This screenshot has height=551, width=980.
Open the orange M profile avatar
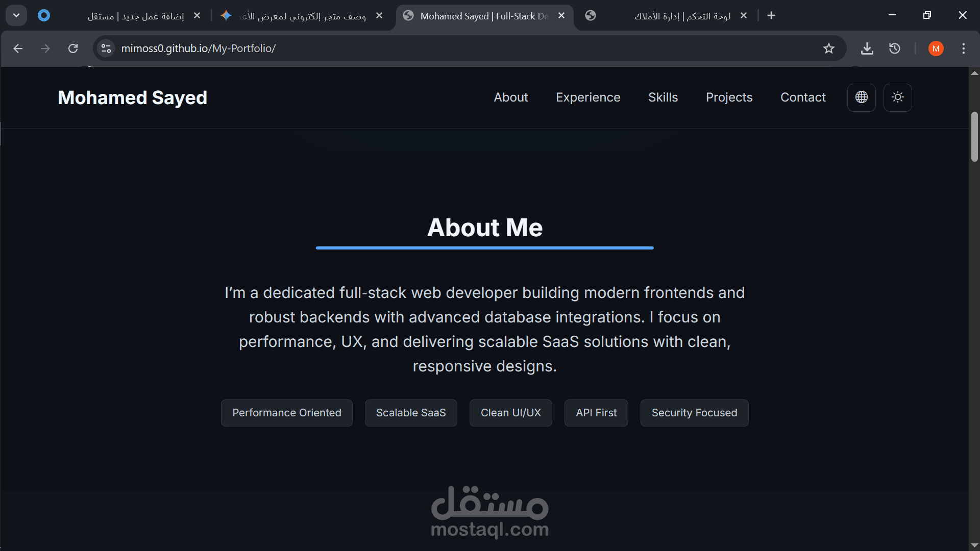point(936,48)
